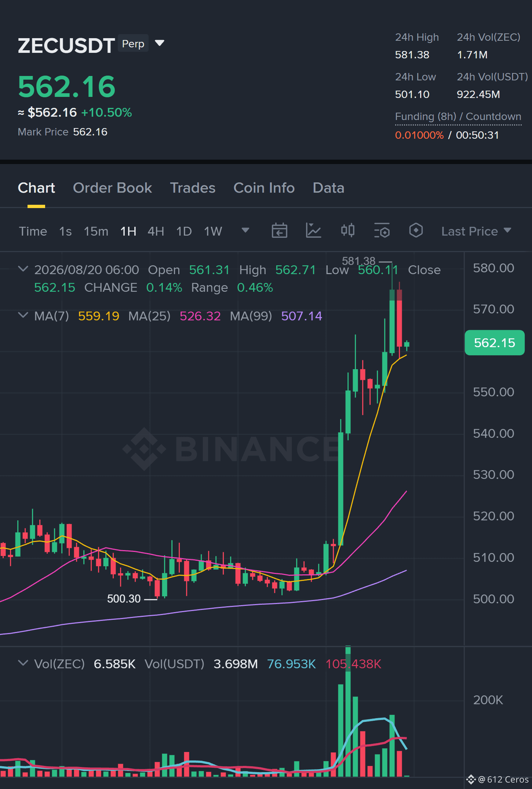Open the Order Book tab
Screen dimensions: 532x789
[x=112, y=188]
